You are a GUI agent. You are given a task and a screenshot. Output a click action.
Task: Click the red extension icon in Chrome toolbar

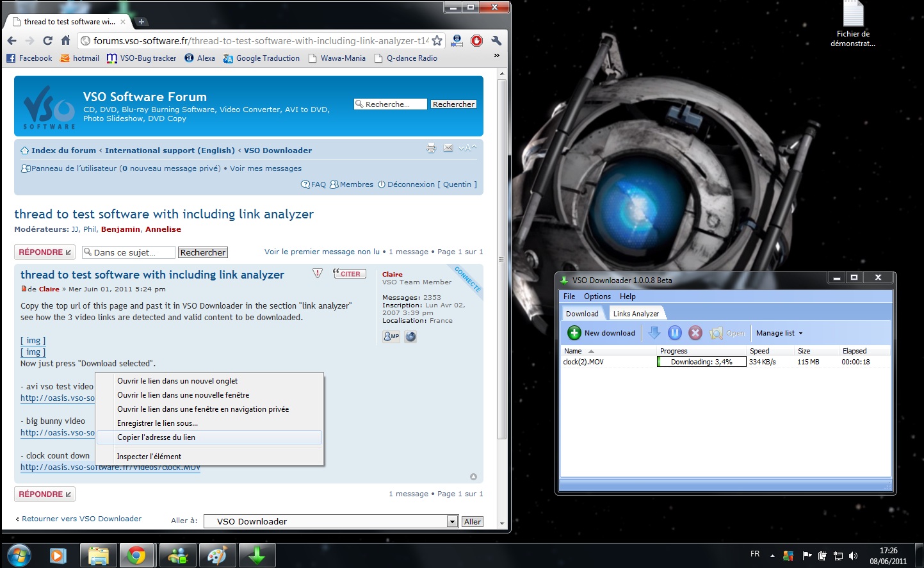[x=476, y=40]
